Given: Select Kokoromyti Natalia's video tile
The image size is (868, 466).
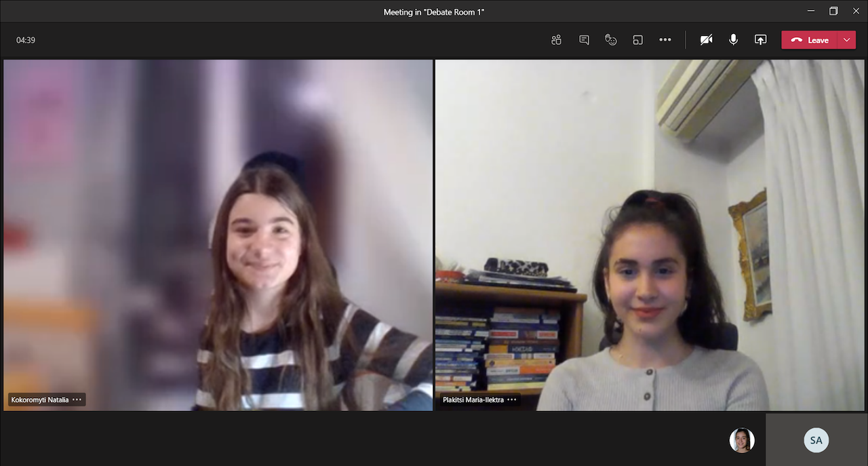Looking at the screenshot, I should click(x=217, y=235).
